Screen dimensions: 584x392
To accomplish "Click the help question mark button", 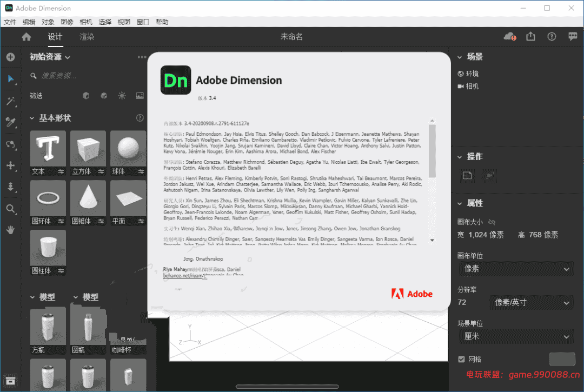I will pos(551,36).
